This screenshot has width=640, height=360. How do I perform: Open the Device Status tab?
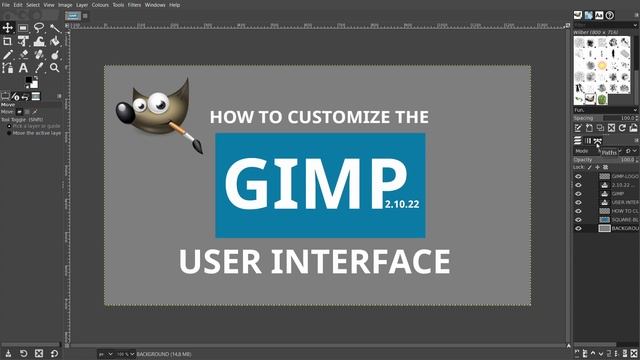(16, 96)
